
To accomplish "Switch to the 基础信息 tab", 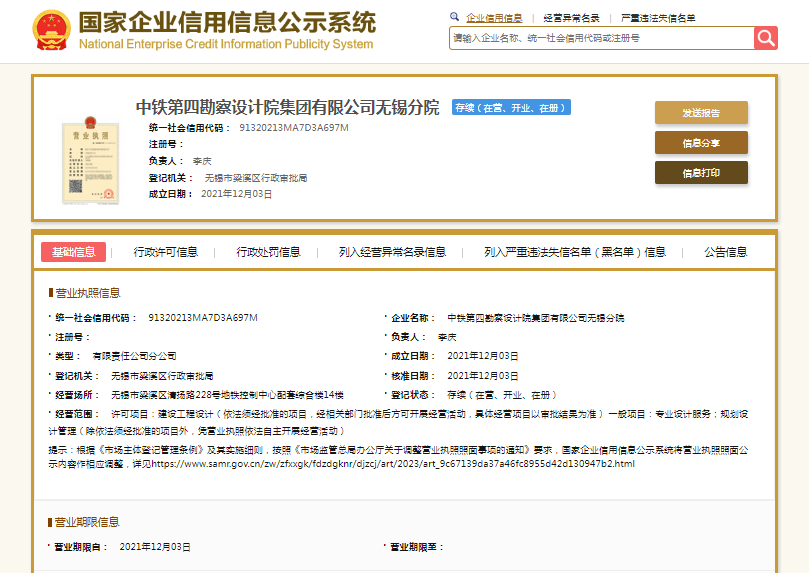I will point(73,252).
